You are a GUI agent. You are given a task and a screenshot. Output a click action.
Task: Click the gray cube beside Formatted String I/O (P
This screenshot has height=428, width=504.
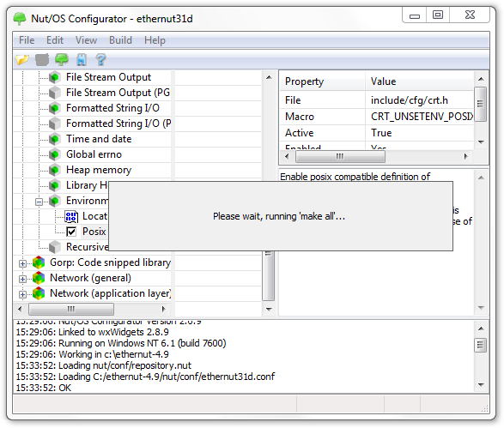55,124
